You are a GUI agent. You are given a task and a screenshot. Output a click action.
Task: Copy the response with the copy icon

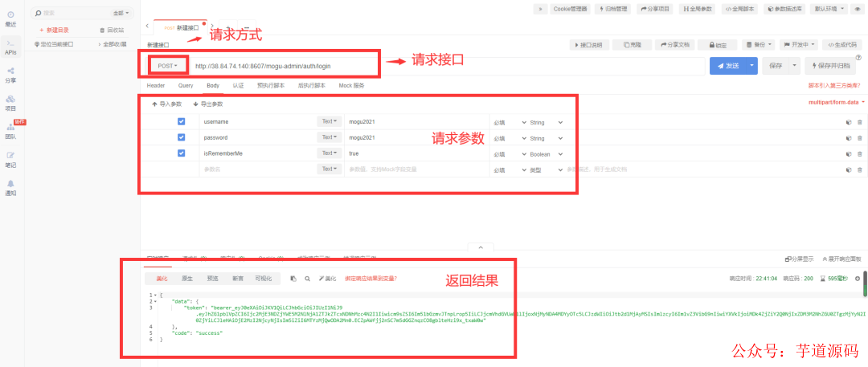[294, 279]
